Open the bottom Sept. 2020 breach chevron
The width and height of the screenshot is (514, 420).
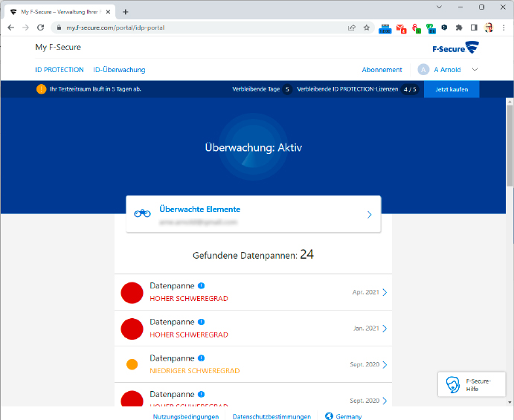pos(385,401)
